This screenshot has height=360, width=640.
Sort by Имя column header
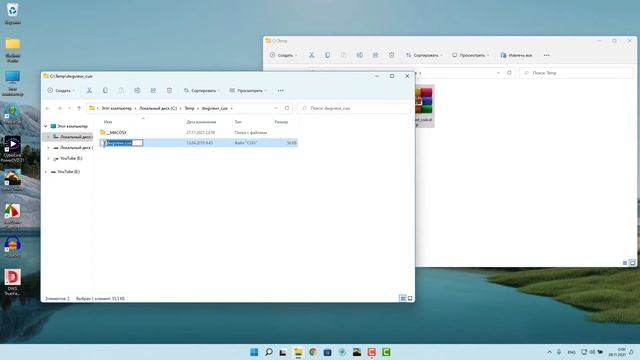(x=108, y=122)
